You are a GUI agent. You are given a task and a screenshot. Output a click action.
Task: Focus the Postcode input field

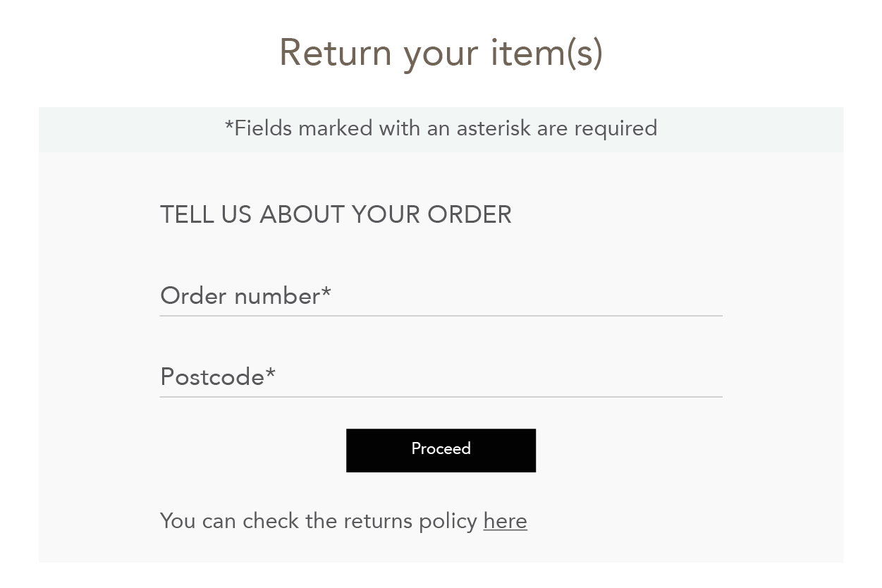pyautogui.click(x=441, y=377)
